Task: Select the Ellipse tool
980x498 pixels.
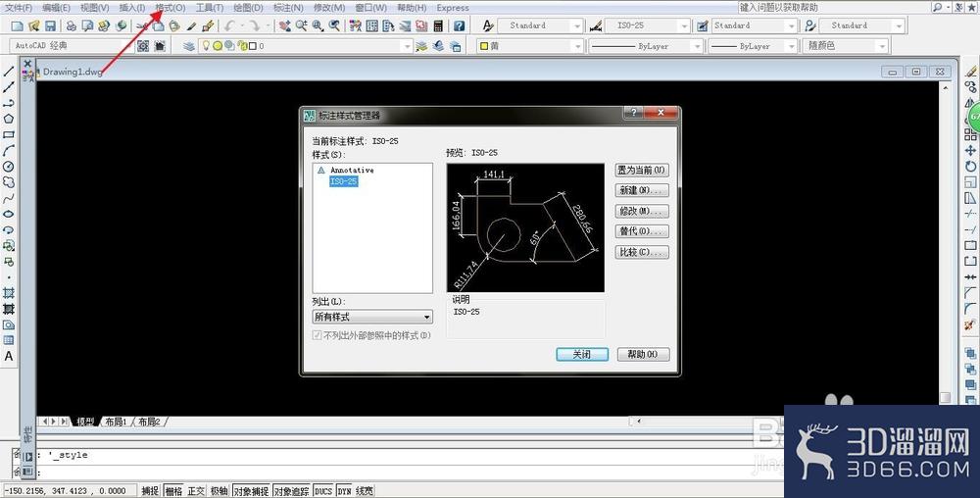Action: (x=9, y=215)
